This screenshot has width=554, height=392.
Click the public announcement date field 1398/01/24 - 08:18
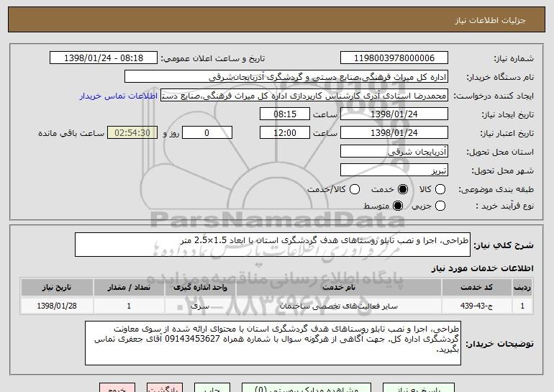point(104,58)
